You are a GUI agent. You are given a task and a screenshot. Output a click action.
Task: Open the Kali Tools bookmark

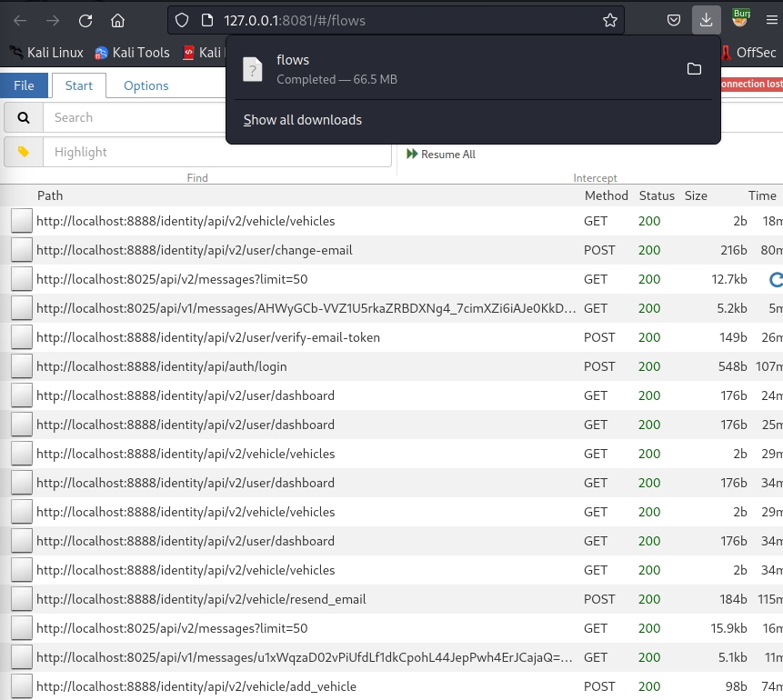pyautogui.click(x=132, y=53)
